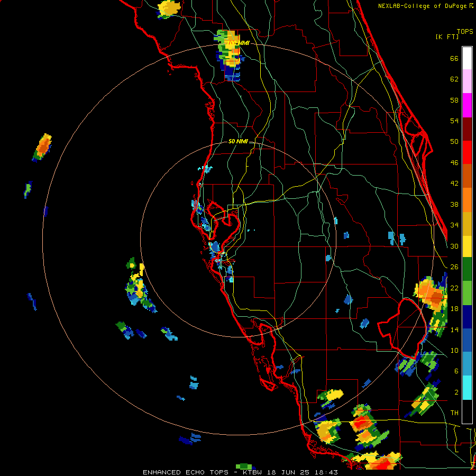
Task: Click the 14 legend value
Action: 454,329
